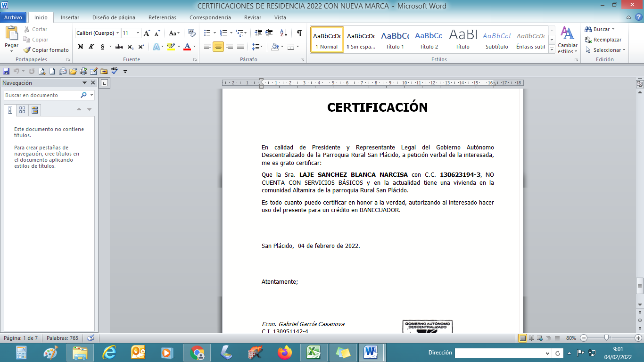Screen dimensions: 644x362
Task: Click the Sort (A-Z) icon
Action: click(283, 33)
